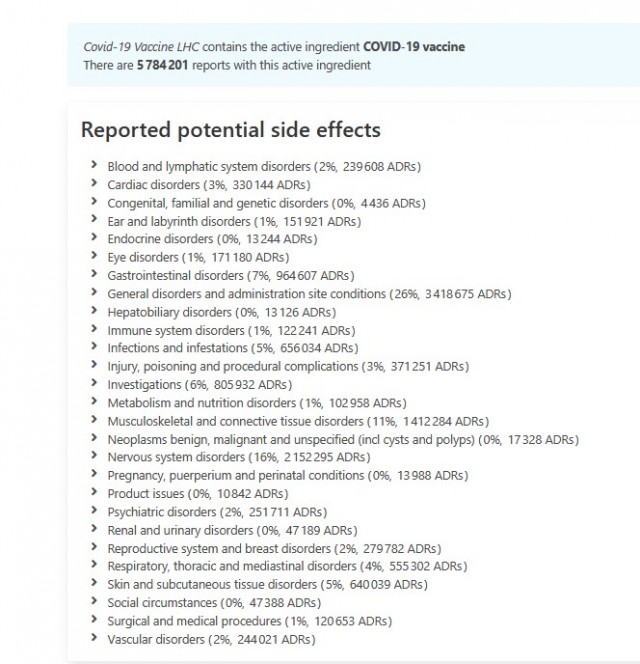Open Musculoskeletal and connective tissue disorders
This screenshot has height=664, width=640.
pos(298,421)
